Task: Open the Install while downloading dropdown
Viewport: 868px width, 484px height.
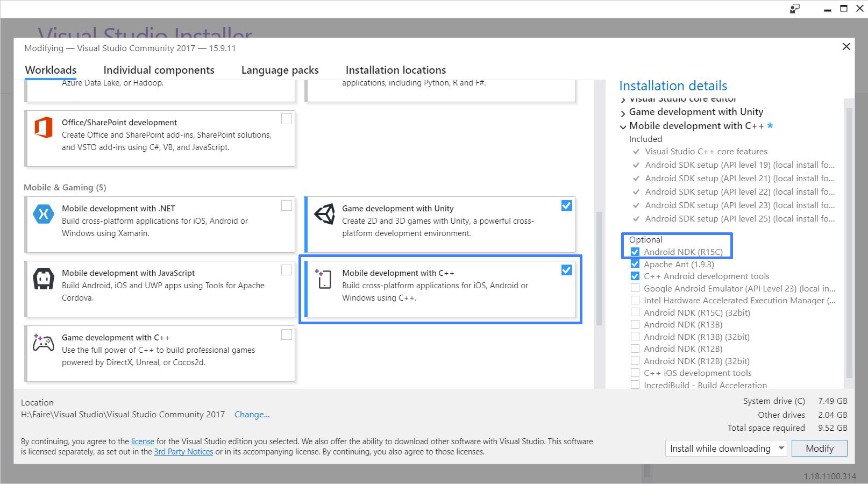Action: click(x=726, y=448)
